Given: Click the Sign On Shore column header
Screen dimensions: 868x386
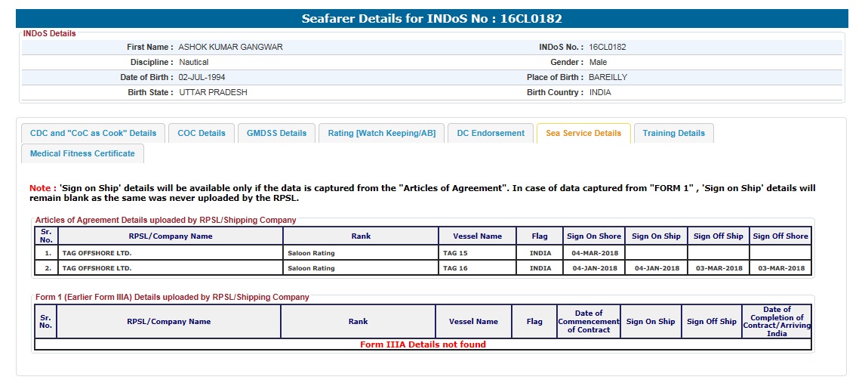Looking at the screenshot, I should 594,236.
